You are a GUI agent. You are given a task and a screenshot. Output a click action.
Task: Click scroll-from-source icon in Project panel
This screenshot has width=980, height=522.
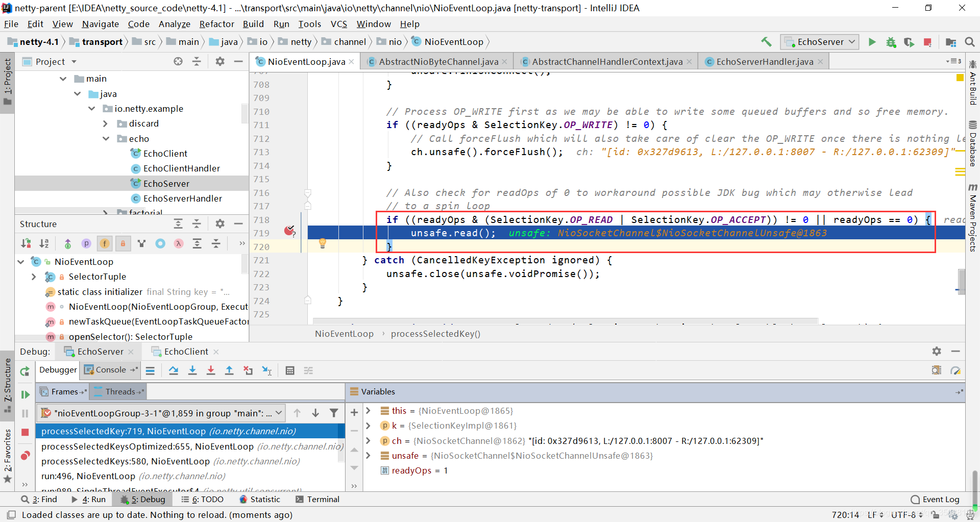[x=178, y=61]
